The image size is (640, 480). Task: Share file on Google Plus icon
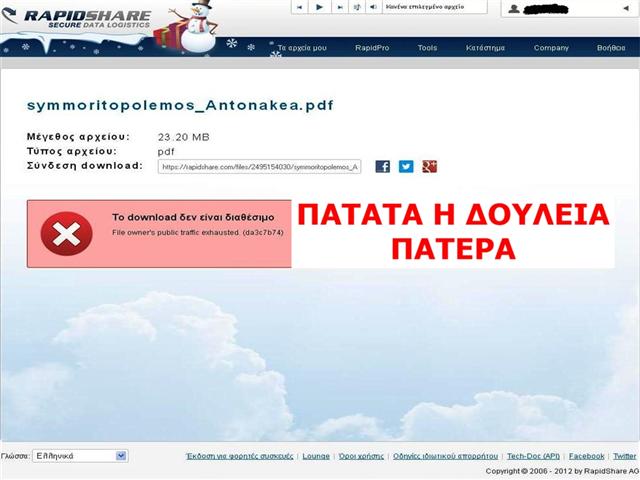[x=430, y=166]
